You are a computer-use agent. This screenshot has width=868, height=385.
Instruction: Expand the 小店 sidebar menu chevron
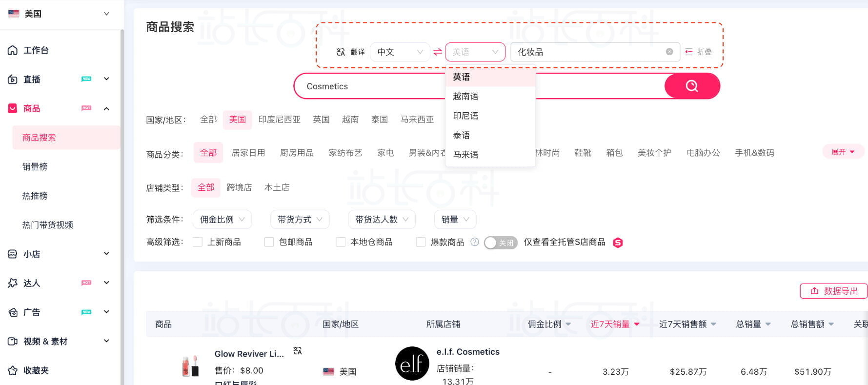106,254
